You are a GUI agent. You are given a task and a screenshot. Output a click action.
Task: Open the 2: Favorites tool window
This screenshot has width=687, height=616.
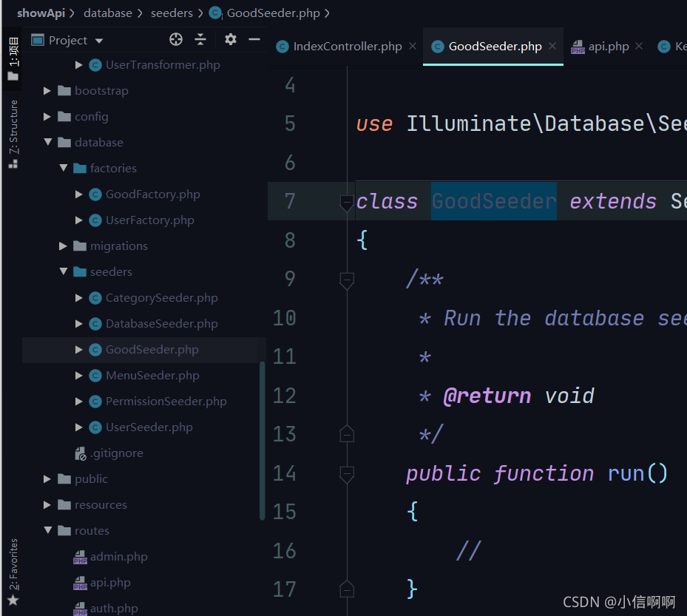[13, 572]
